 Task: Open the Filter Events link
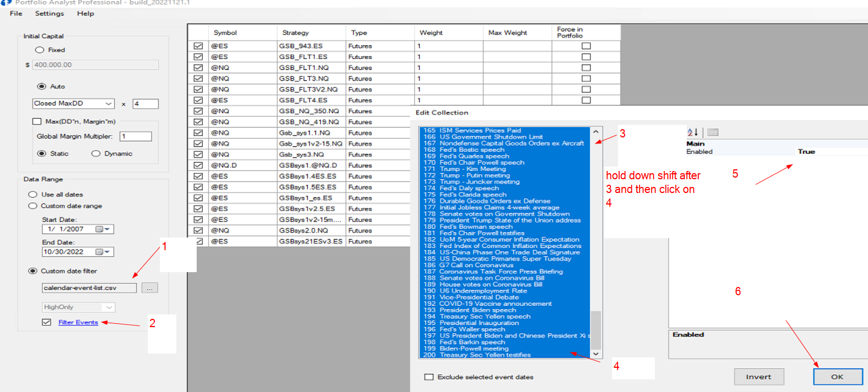click(78, 323)
